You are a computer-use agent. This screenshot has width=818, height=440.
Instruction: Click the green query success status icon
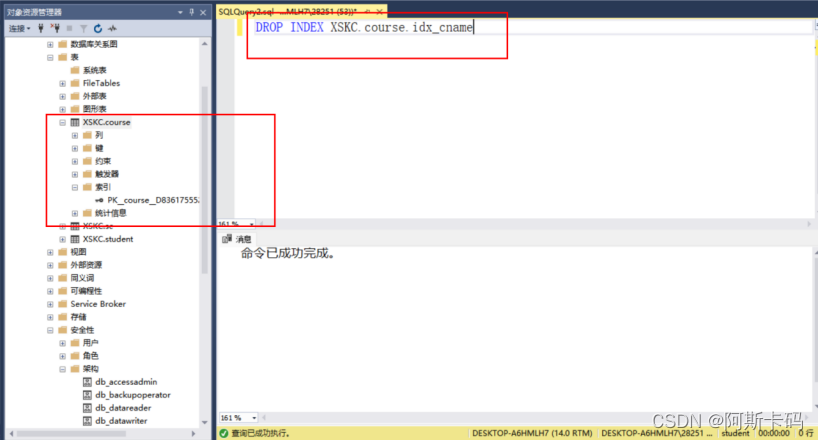pyautogui.click(x=224, y=433)
